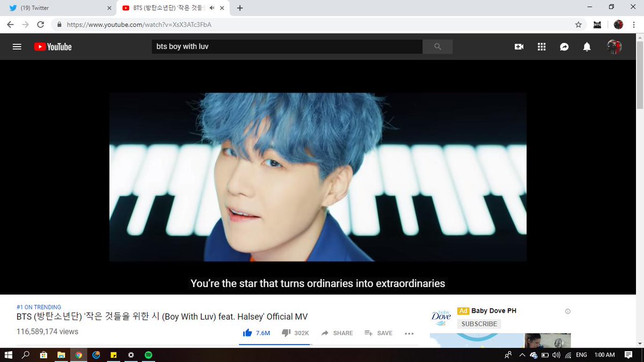
Task: Open the YouTube notifications bell
Action: (x=587, y=47)
